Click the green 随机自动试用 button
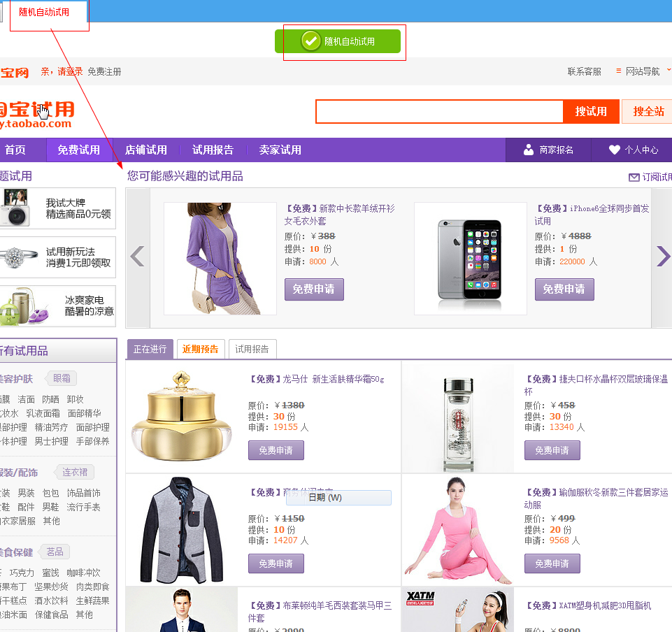The width and height of the screenshot is (672, 632). [x=338, y=41]
